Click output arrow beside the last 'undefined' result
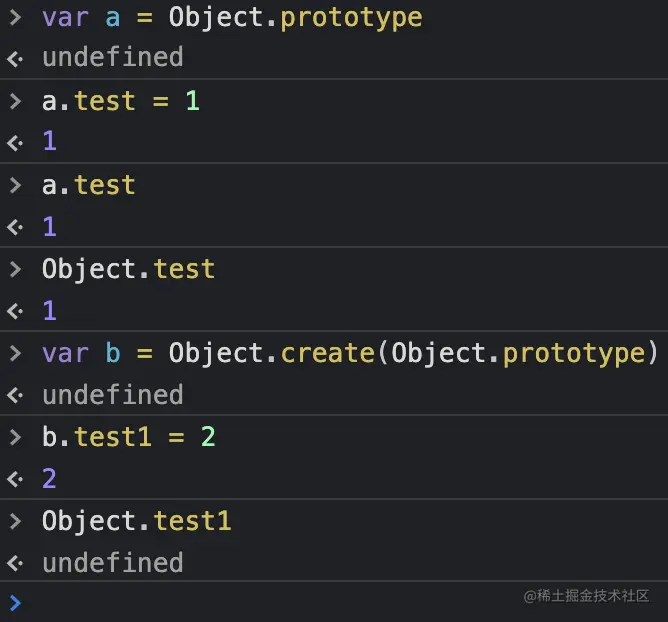 [x=15, y=563]
